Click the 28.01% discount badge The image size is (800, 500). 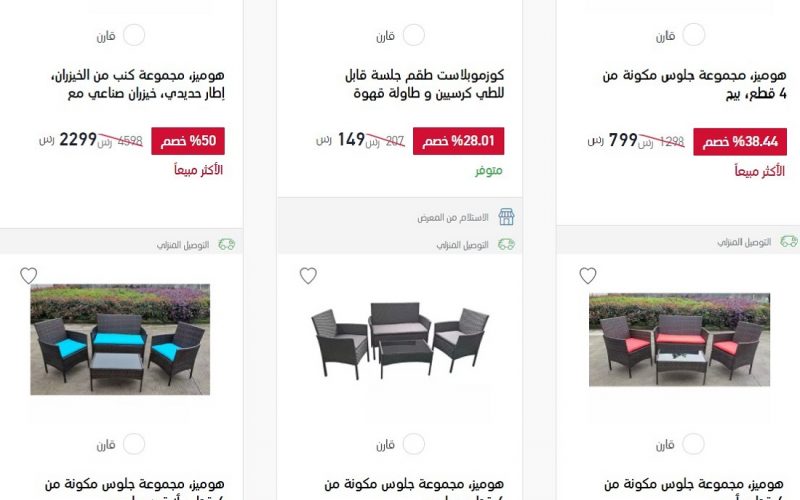458,141
